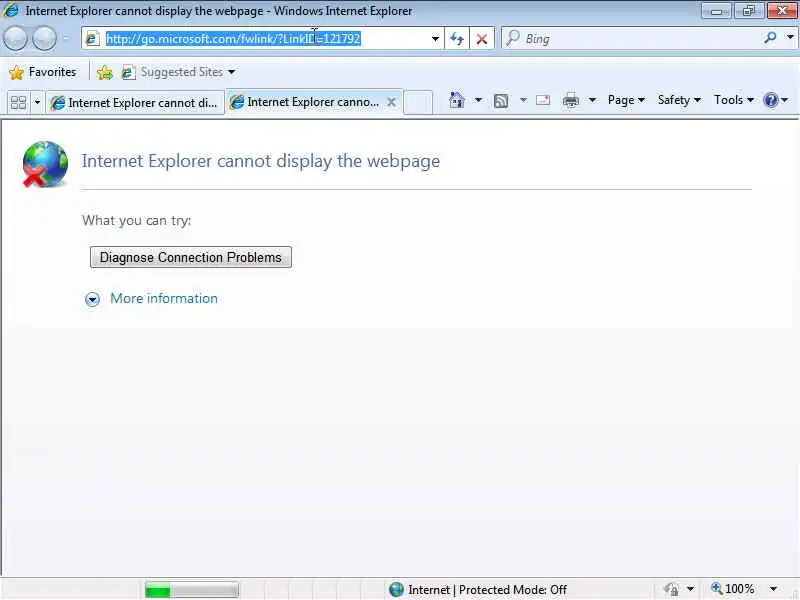Click the Suggested Sites page icon
The height and width of the screenshot is (600, 800).
click(128, 72)
